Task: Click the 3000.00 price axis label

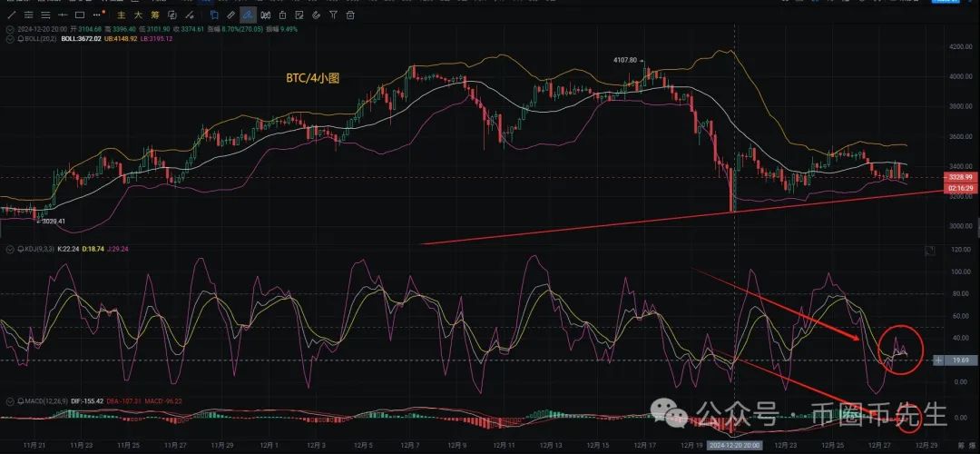Action: click(x=961, y=226)
